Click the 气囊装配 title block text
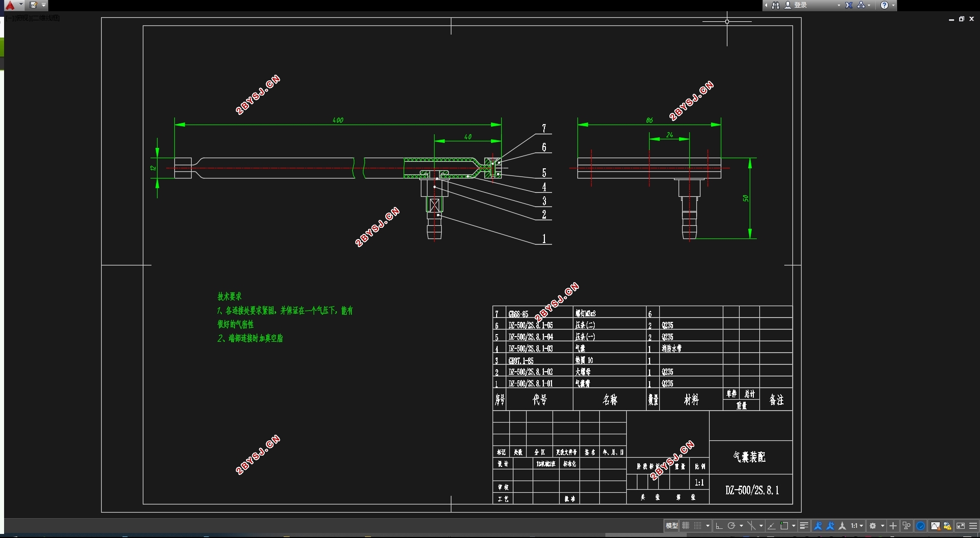This screenshot has width=980, height=538. pos(749,457)
